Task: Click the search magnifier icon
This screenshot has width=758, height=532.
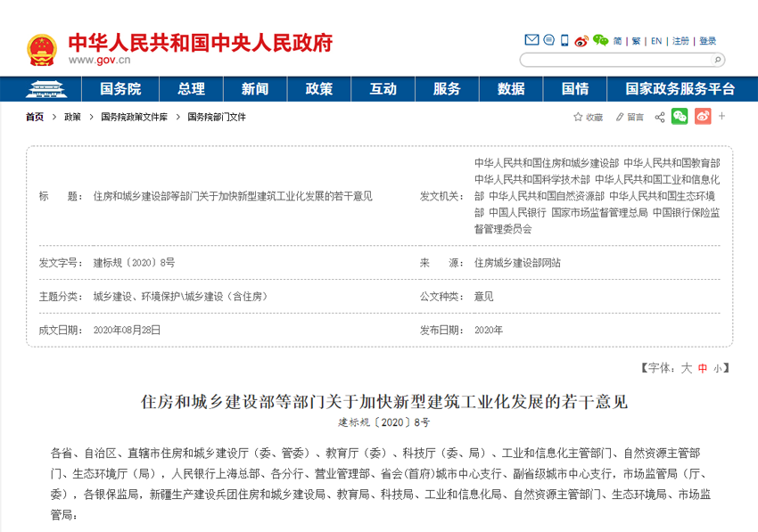Action: pyautogui.click(x=718, y=60)
